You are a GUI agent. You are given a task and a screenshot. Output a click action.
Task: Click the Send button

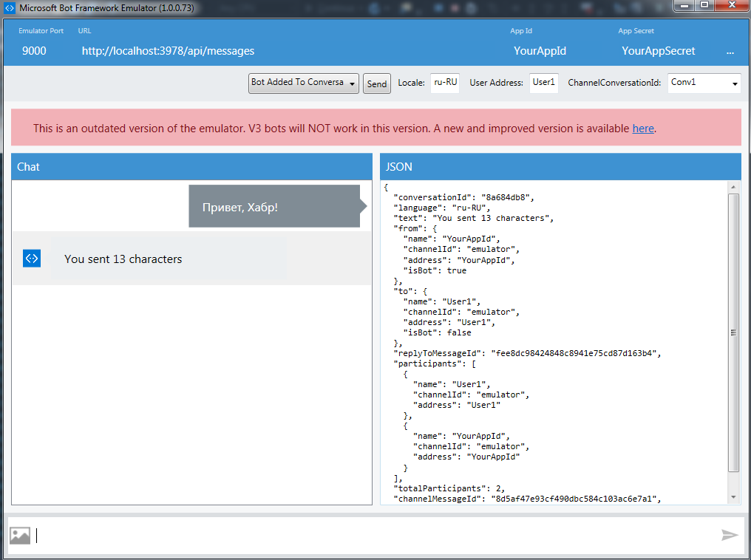click(x=377, y=83)
